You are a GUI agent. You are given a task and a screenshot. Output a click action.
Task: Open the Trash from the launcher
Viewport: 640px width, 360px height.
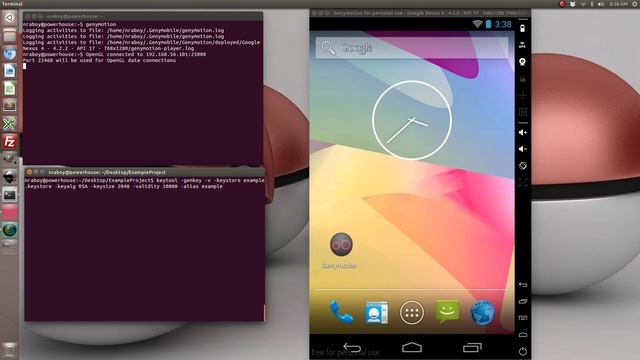click(9, 350)
